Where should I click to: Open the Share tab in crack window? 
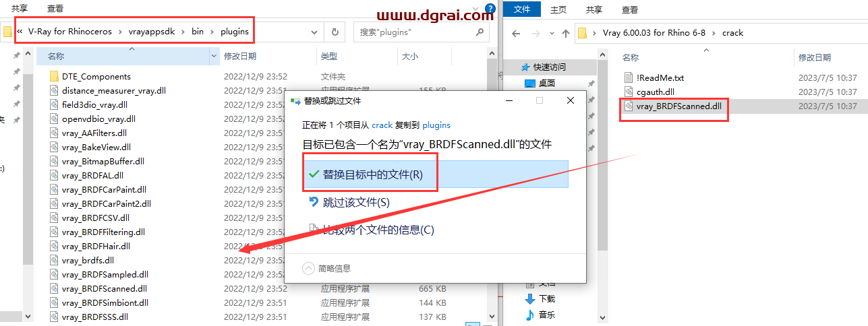click(x=594, y=9)
